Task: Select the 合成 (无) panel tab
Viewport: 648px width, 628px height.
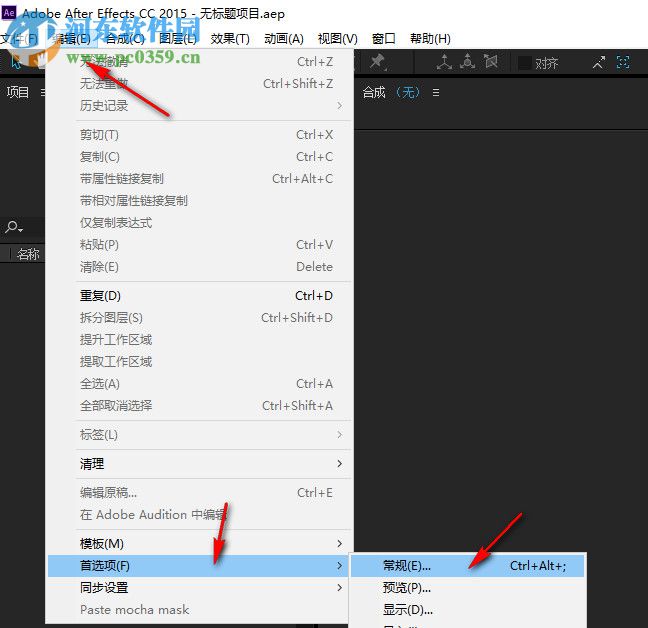Action: pyautogui.click(x=391, y=92)
